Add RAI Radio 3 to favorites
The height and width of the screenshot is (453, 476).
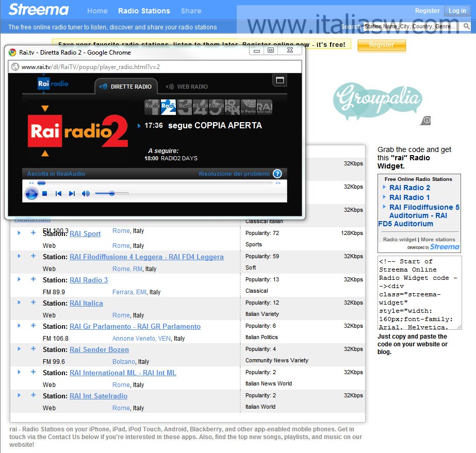34,279
